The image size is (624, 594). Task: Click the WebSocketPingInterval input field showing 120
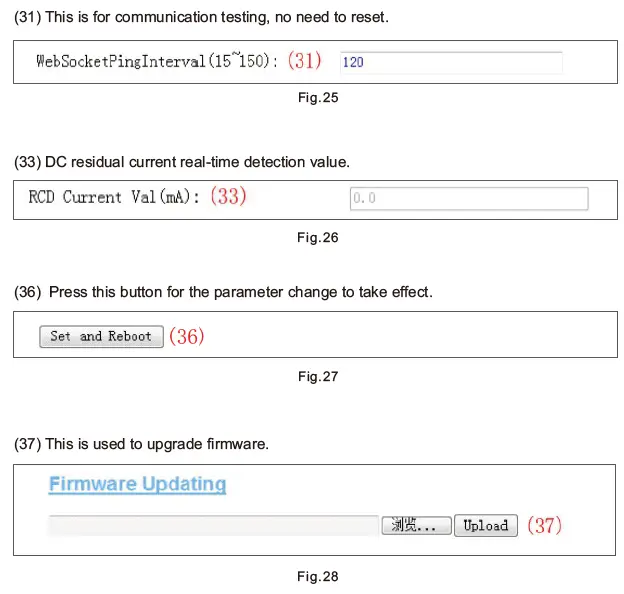[x=450, y=62]
